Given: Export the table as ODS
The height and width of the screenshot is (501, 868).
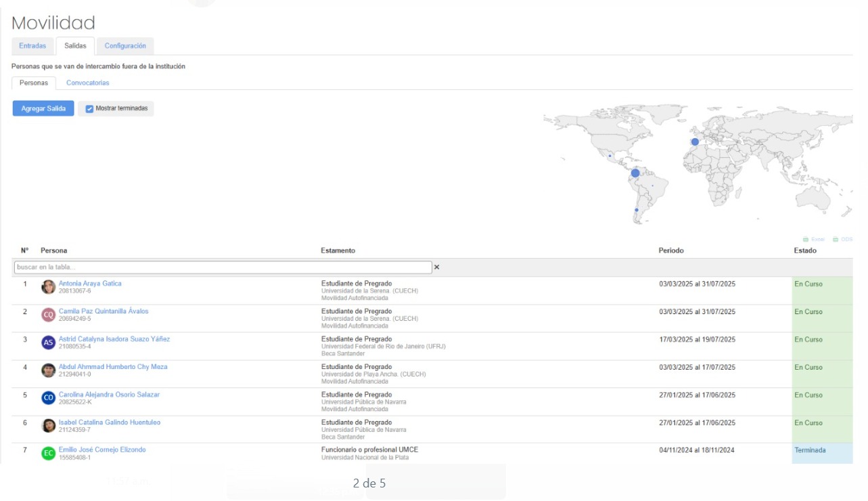Looking at the screenshot, I should [x=842, y=239].
